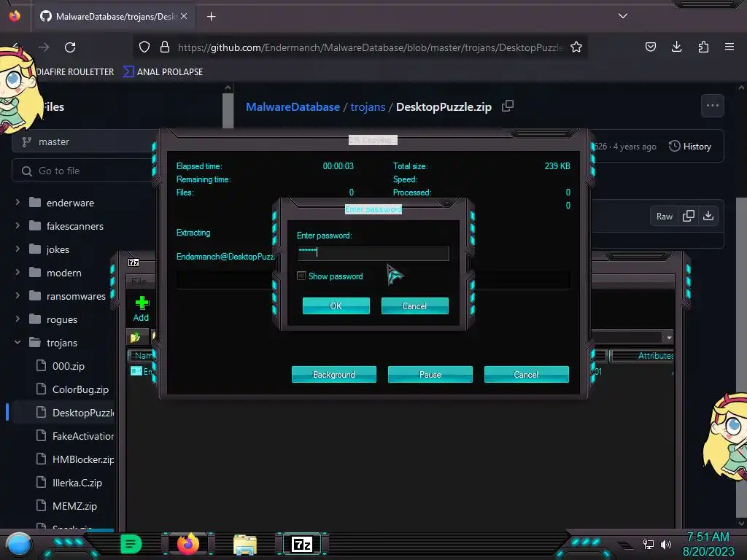Expand the fakescanners folder

tap(18, 226)
